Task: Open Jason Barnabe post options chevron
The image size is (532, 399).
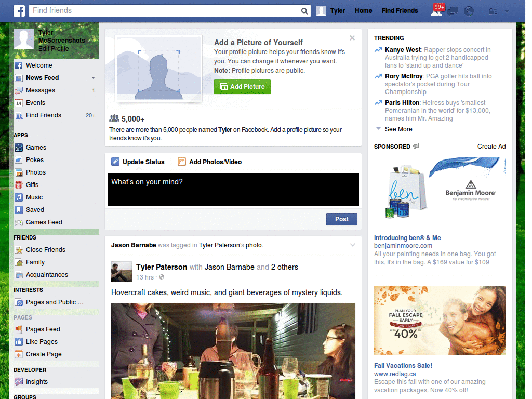Action: point(353,245)
